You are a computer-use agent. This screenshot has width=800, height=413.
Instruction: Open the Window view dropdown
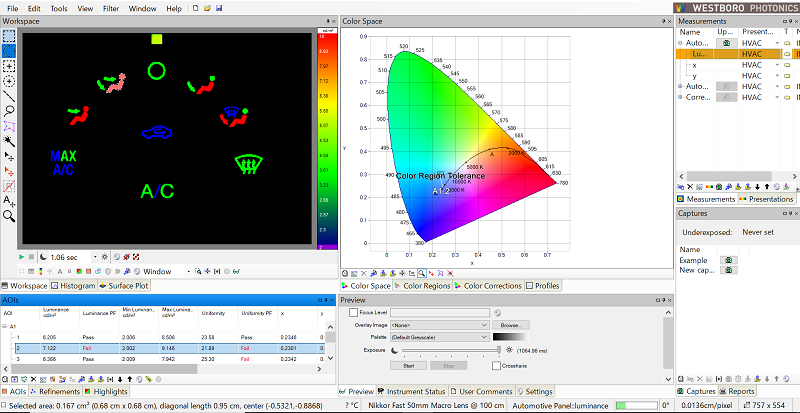tap(189, 272)
